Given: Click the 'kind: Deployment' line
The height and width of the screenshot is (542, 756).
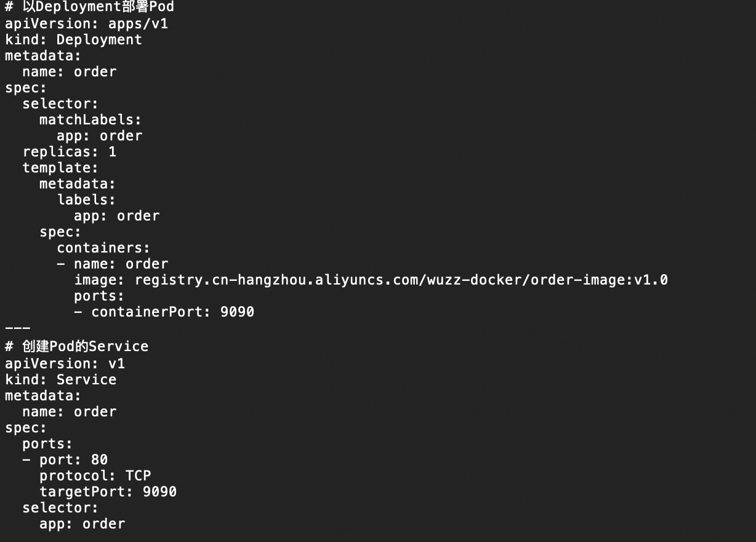Looking at the screenshot, I should tap(73, 39).
